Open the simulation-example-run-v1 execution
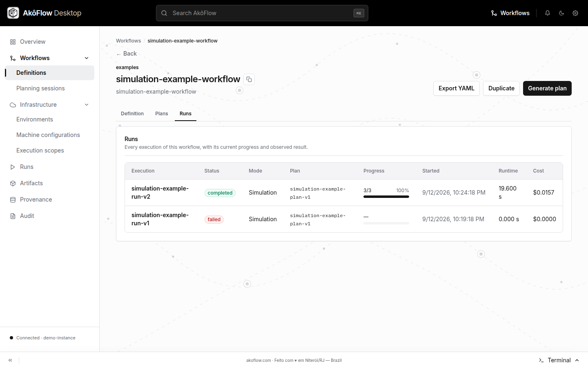The image size is (588, 368). [x=160, y=219]
